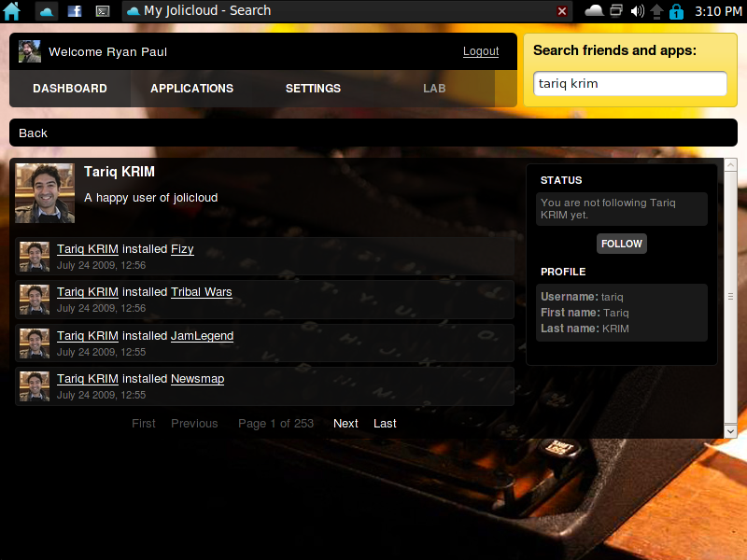Click the upload arrow tray icon
Screen dimensions: 747x560
656,11
